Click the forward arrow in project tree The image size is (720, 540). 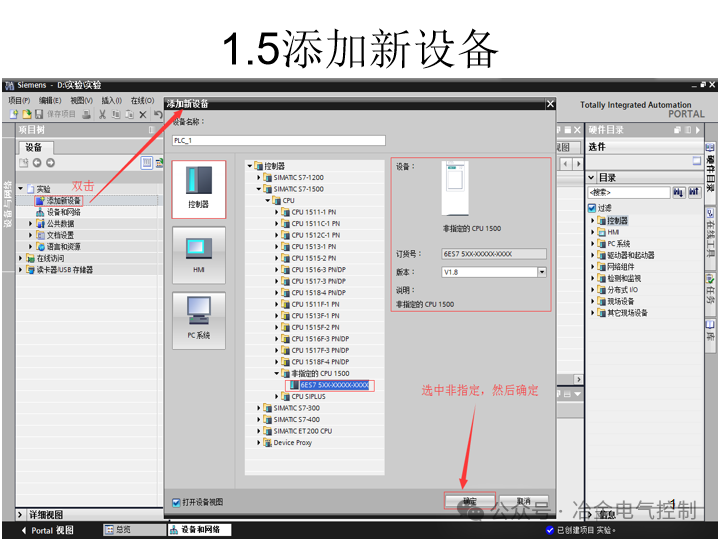tap(51, 163)
